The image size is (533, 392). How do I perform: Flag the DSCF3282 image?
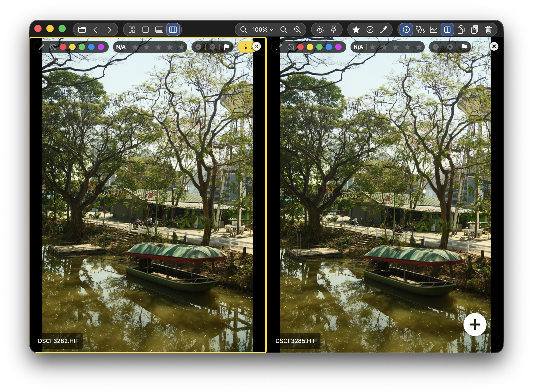(x=227, y=47)
